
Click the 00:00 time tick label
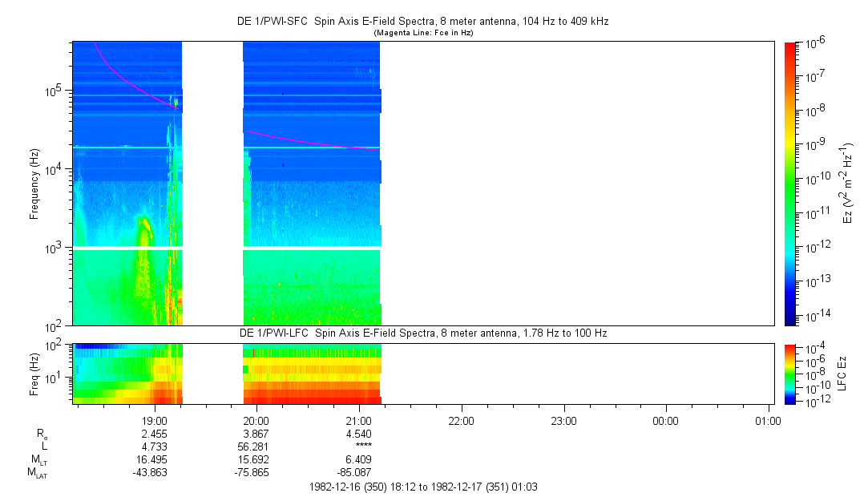666,420
